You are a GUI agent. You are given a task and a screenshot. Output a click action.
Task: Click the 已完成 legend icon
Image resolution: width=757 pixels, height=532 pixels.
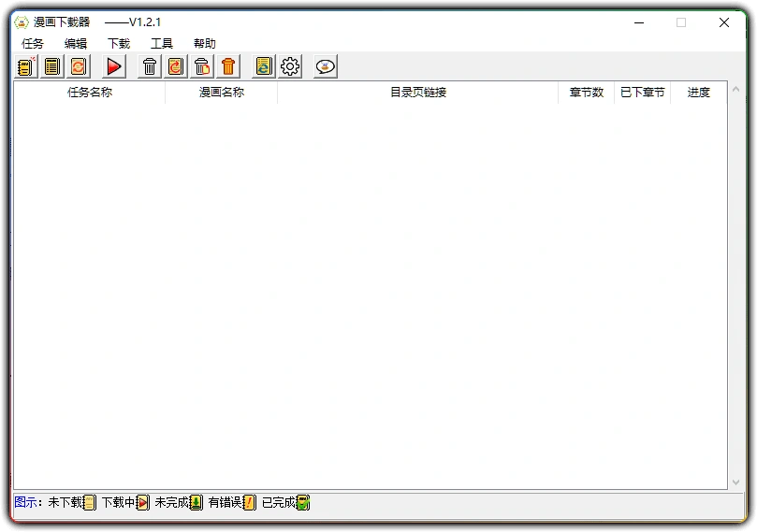coord(303,503)
